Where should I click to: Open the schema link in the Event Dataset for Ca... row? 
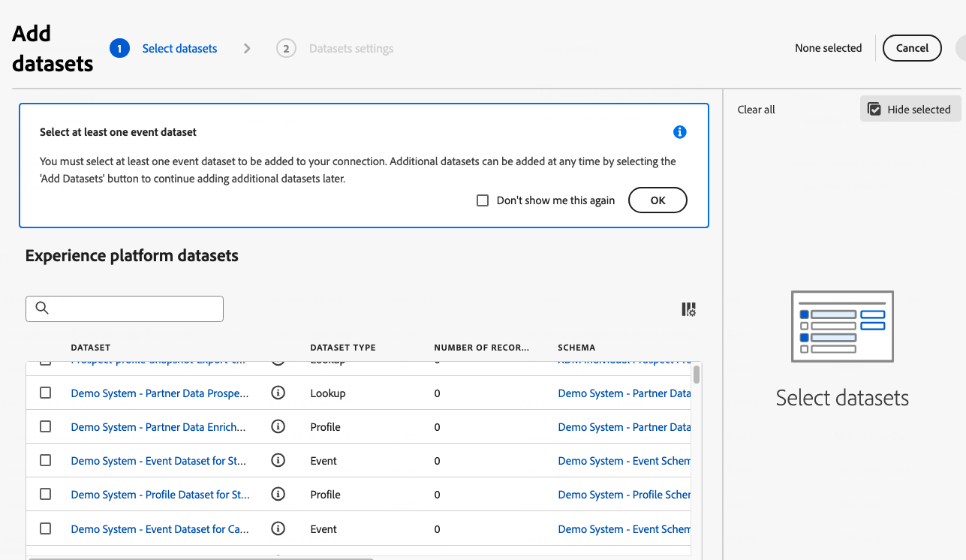point(624,529)
